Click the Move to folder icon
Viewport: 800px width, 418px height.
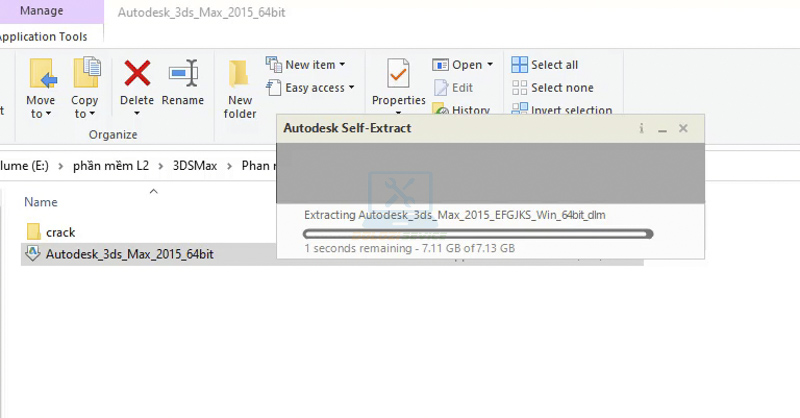[x=41, y=74]
